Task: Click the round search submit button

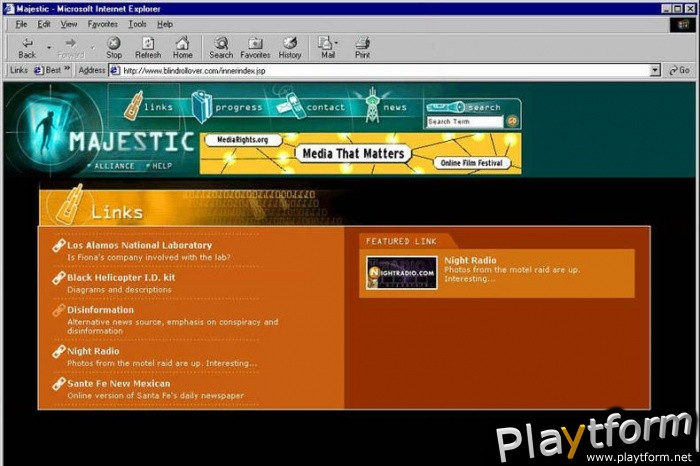Action: (x=512, y=121)
